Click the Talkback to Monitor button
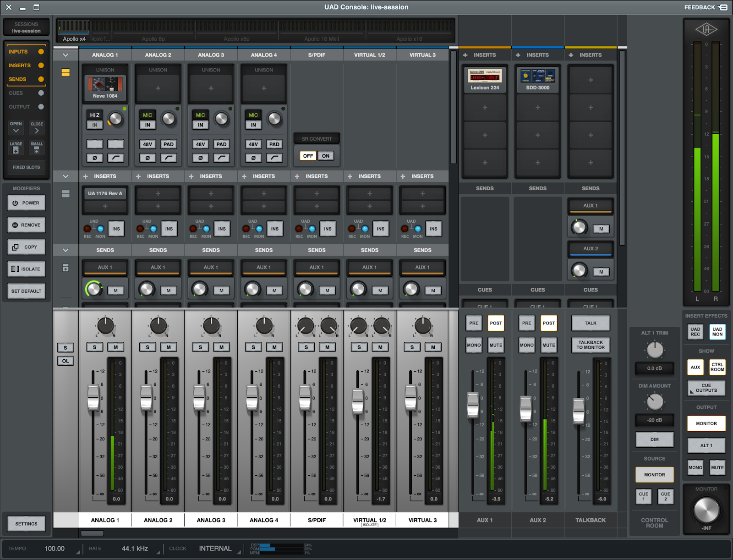The width and height of the screenshot is (733, 560). coord(590,345)
